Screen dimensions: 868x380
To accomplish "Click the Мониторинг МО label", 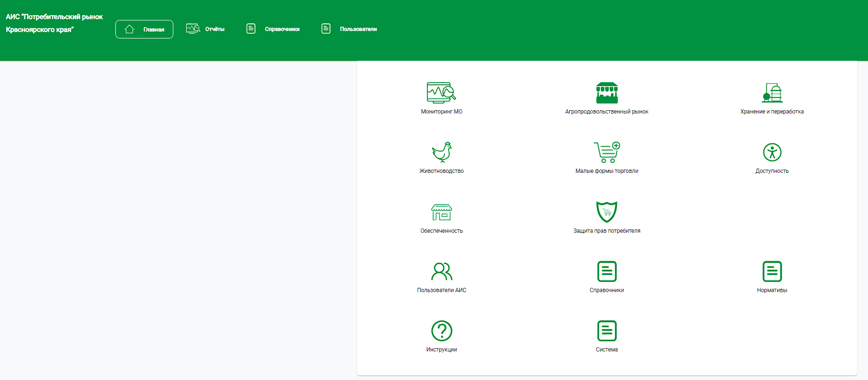I will click(442, 112).
